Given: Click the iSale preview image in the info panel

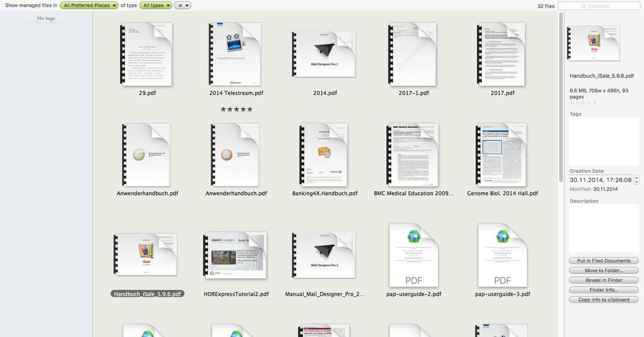Looking at the screenshot, I should point(594,43).
